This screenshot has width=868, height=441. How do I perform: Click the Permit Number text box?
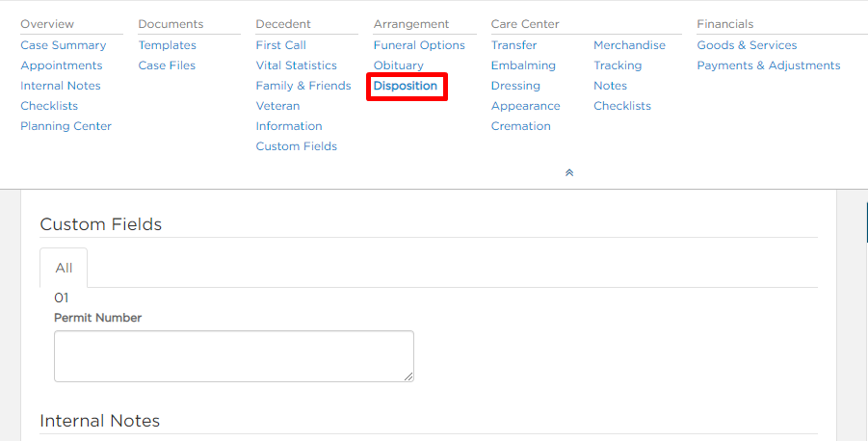point(233,356)
